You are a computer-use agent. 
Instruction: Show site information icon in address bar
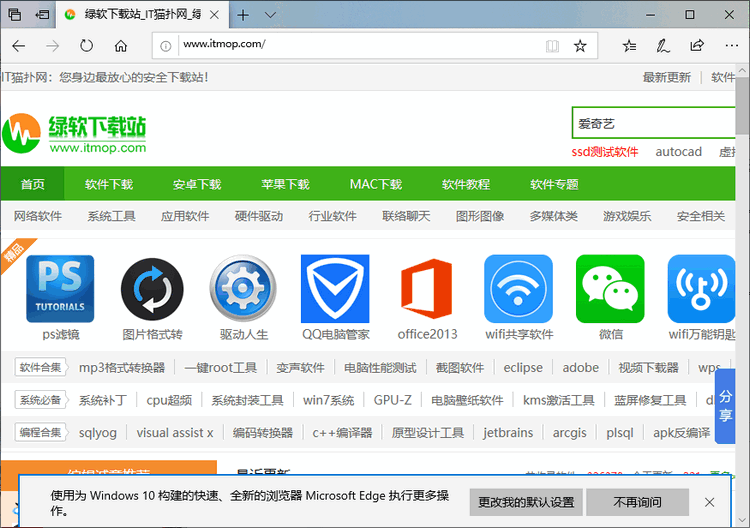tap(165, 46)
